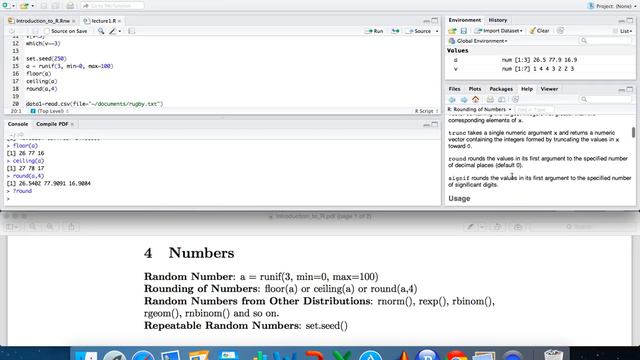Click the Help search field
The image size is (640, 360).
[605, 100]
